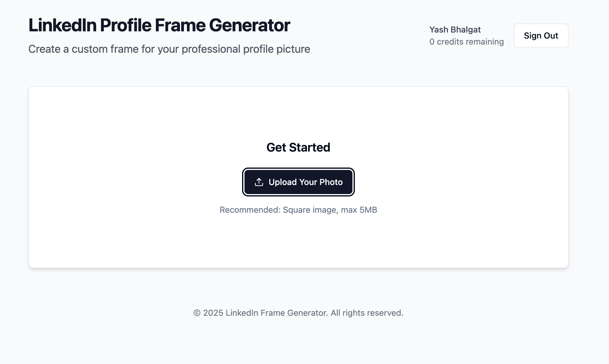Click "max 5MB" in the upload hint
This screenshot has width=609, height=364.
[359, 210]
